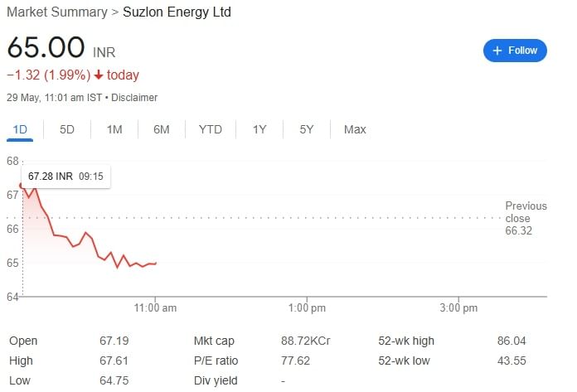The width and height of the screenshot is (577, 392).
Task: Click the red down arrow icon
Action: pos(99,75)
